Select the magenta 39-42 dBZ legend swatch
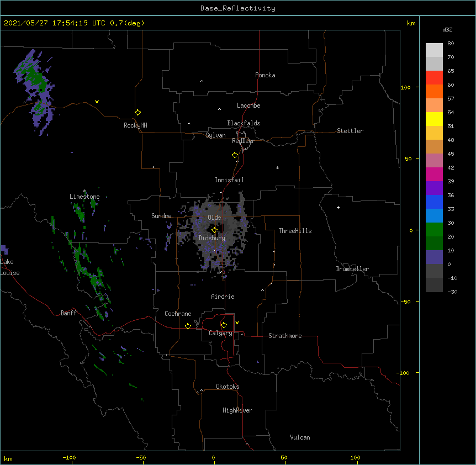This screenshot has height=465, width=476. pos(434,174)
